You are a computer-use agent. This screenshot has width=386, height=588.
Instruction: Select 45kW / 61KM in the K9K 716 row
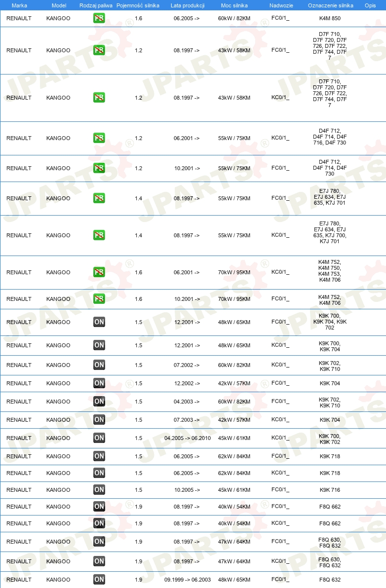234,490
